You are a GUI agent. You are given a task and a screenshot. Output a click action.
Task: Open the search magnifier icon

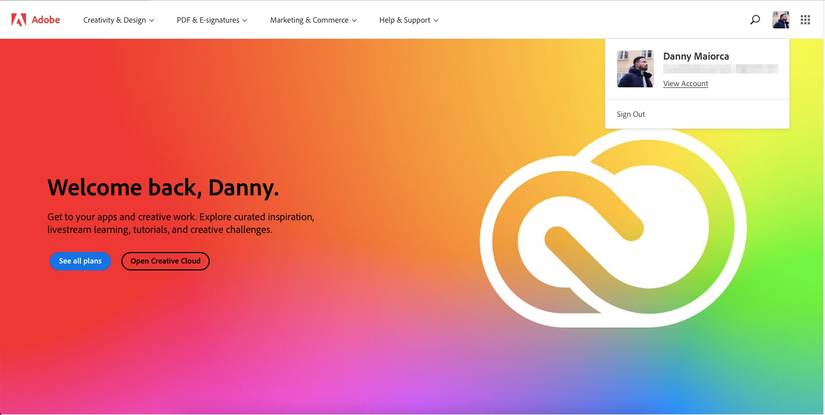[x=755, y=20]
